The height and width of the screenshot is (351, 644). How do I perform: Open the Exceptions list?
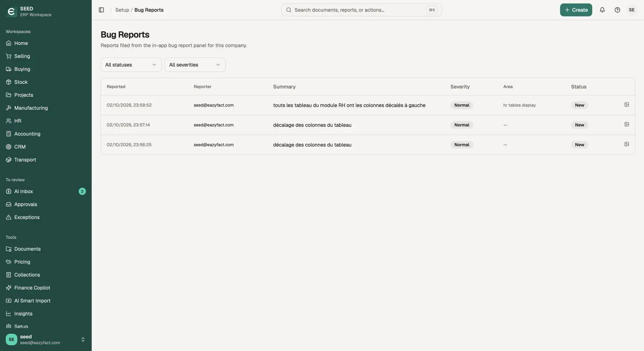coord(46,217)
